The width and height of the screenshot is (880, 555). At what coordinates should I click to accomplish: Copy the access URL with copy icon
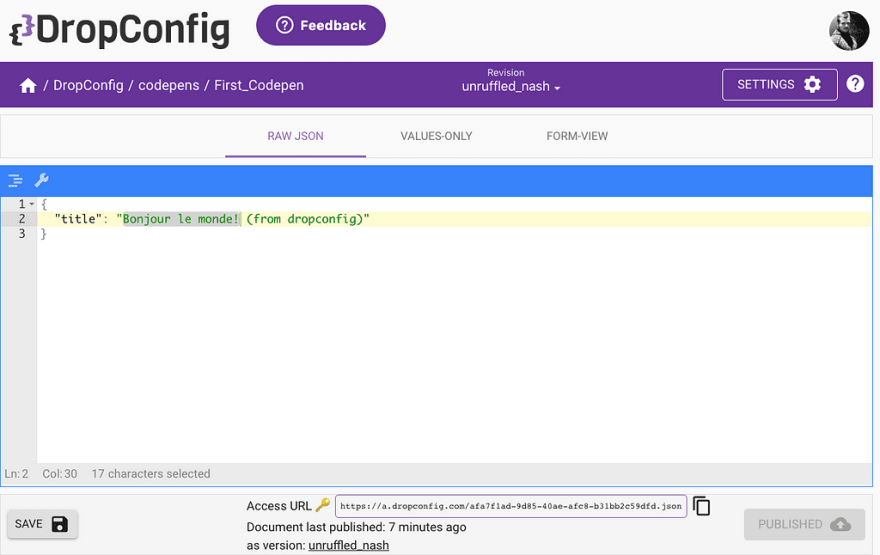tap(702, 506)
